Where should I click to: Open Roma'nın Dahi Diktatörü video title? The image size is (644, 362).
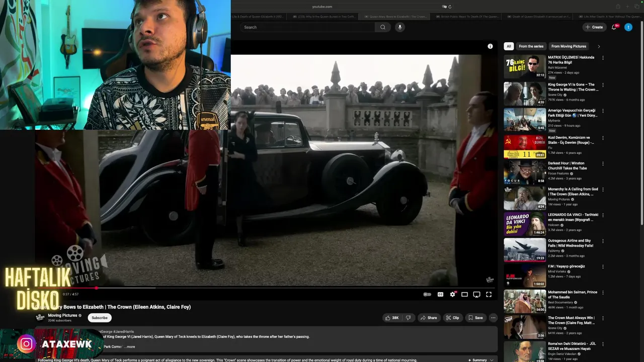pos(572,346)
